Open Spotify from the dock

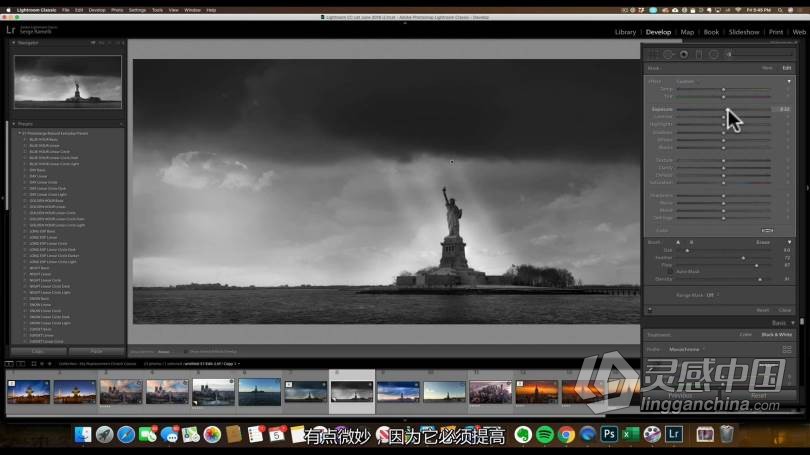(x=544, y=434)
